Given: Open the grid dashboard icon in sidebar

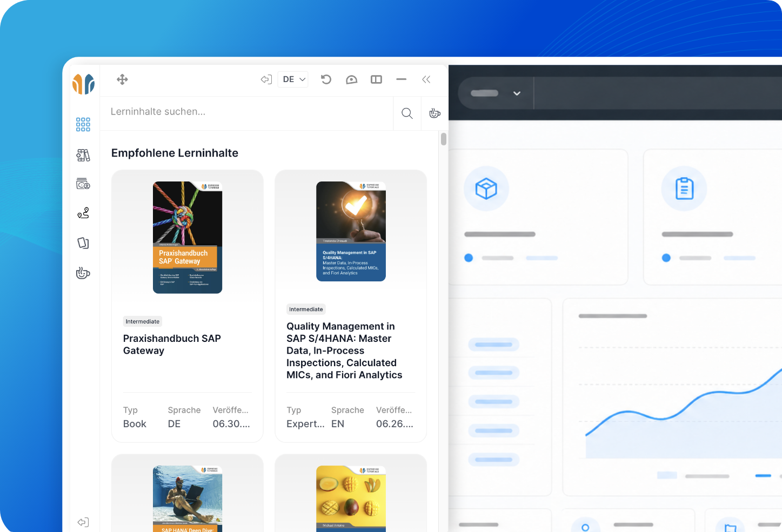Looking at the screenshot, I should click(x=83, y=125).
